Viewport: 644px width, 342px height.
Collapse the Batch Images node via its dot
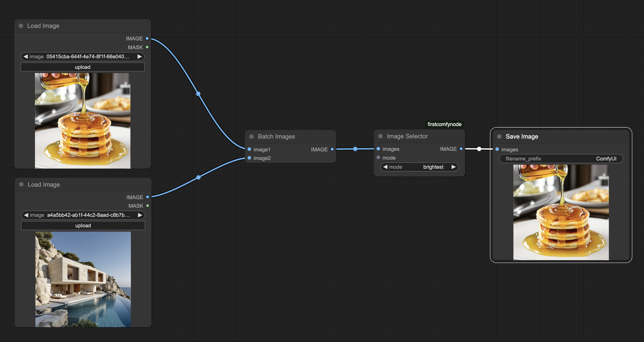(251, 137)
